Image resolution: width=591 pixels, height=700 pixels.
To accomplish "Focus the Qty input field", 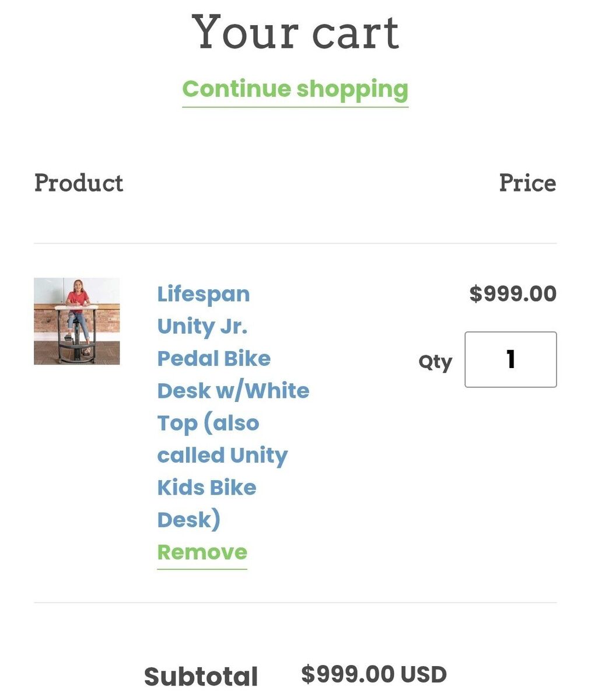I will coord(510,359).
